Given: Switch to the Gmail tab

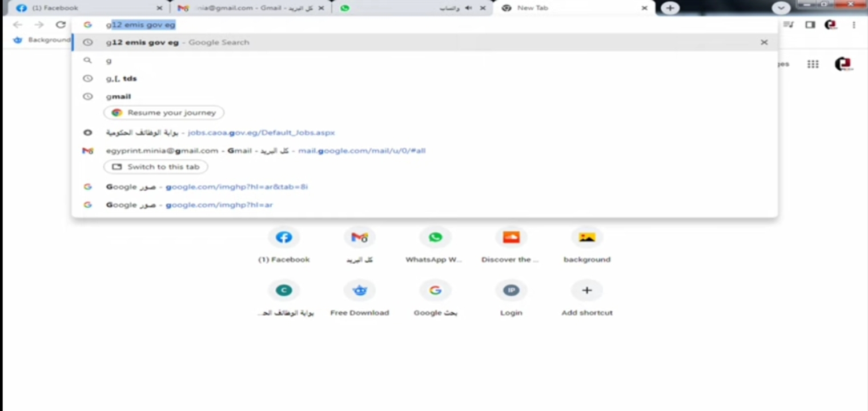Looking at the screenshot, I should (251, 8).
